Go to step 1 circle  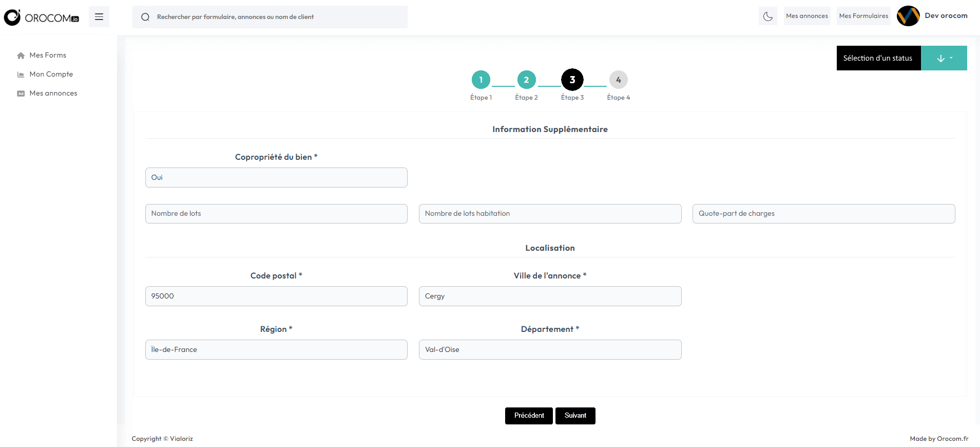[481, 80]
